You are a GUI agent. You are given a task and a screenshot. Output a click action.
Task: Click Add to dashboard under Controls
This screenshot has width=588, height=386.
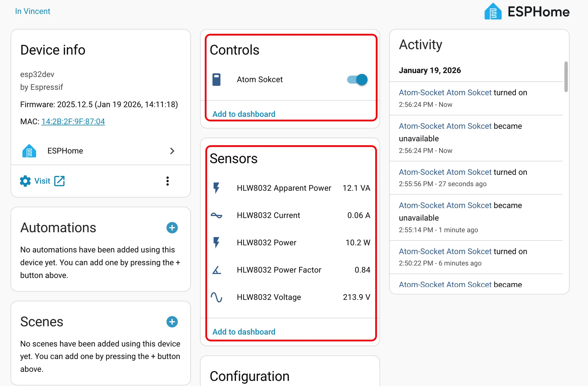(x=244, y=114)
